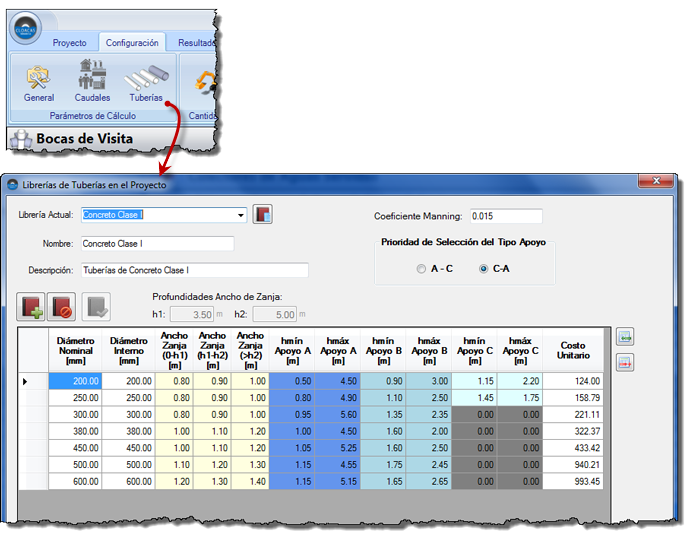The height and width of the screenshot is (536, 690).
Task: Open the Tuberías pipe library
Action: [146, 81]
